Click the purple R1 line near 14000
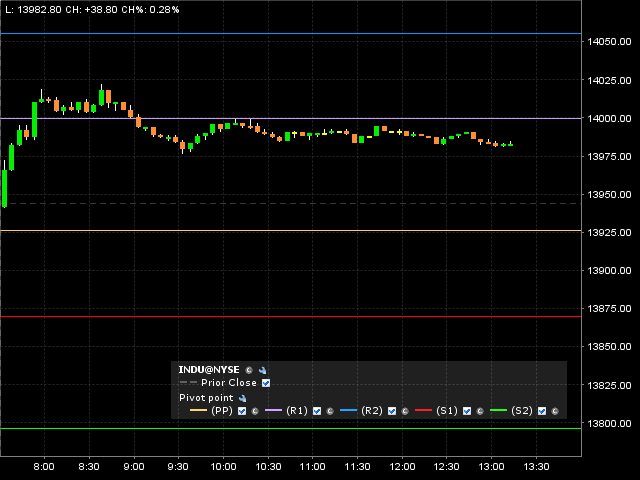This screenshot has height=480, width=640. (x=291, y=118)
